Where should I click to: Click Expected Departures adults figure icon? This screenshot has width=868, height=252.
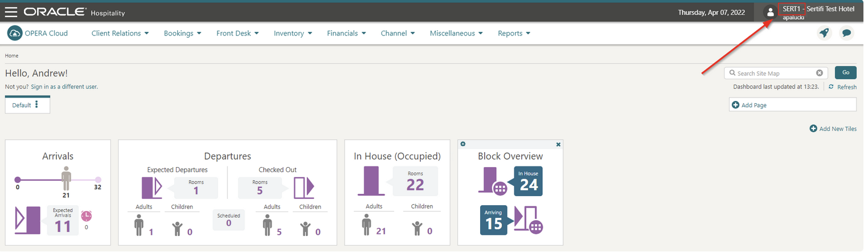pos(138,225)
